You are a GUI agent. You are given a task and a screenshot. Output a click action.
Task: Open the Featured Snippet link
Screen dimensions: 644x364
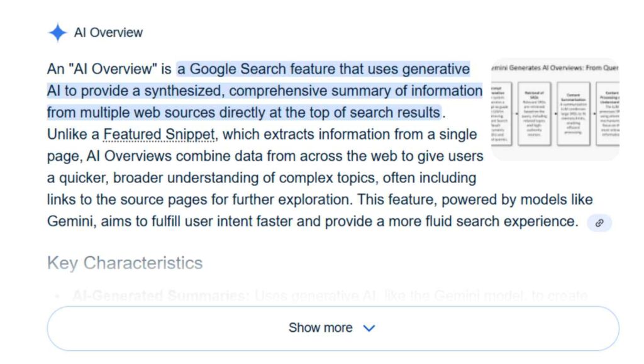[x=158, y=135]
